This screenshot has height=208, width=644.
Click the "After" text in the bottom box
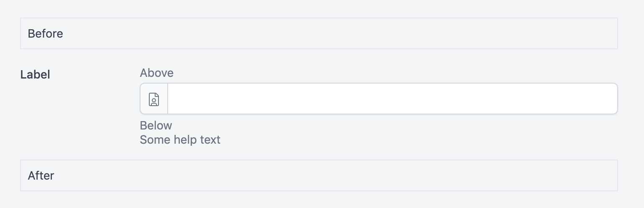click(x=41, y=175)
